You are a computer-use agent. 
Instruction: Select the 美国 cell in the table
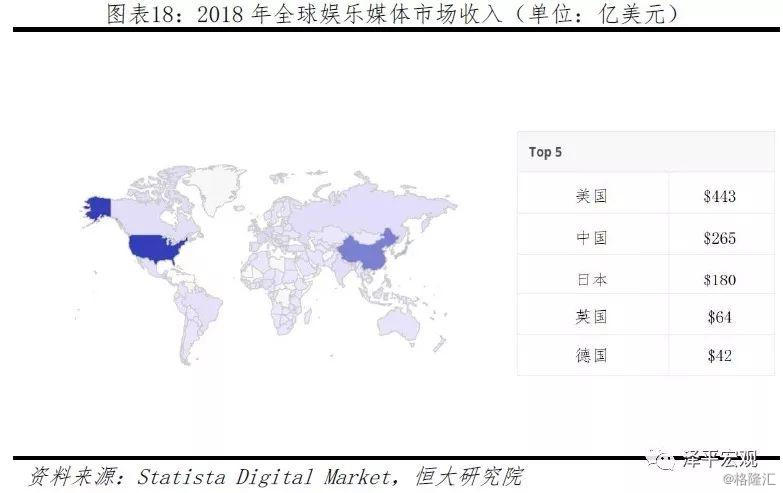tap(592, 197)
